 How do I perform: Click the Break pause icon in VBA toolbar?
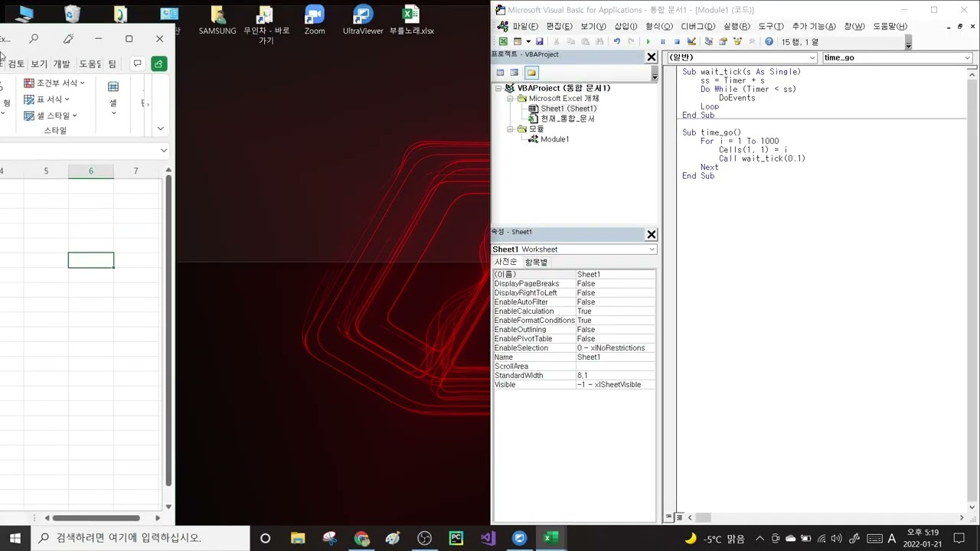pyautogui.click(x=662, y=41)
